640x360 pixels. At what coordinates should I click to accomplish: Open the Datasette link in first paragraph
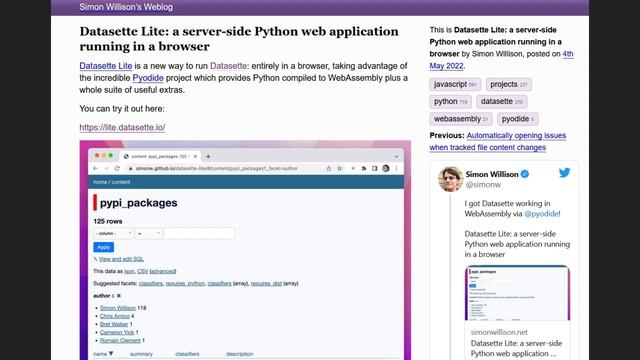[228, 66]
